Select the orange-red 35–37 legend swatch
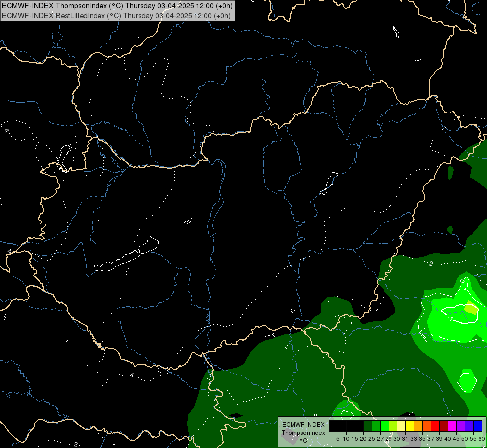The width and height of the screenshot is (487, 448). pos(427,426)
